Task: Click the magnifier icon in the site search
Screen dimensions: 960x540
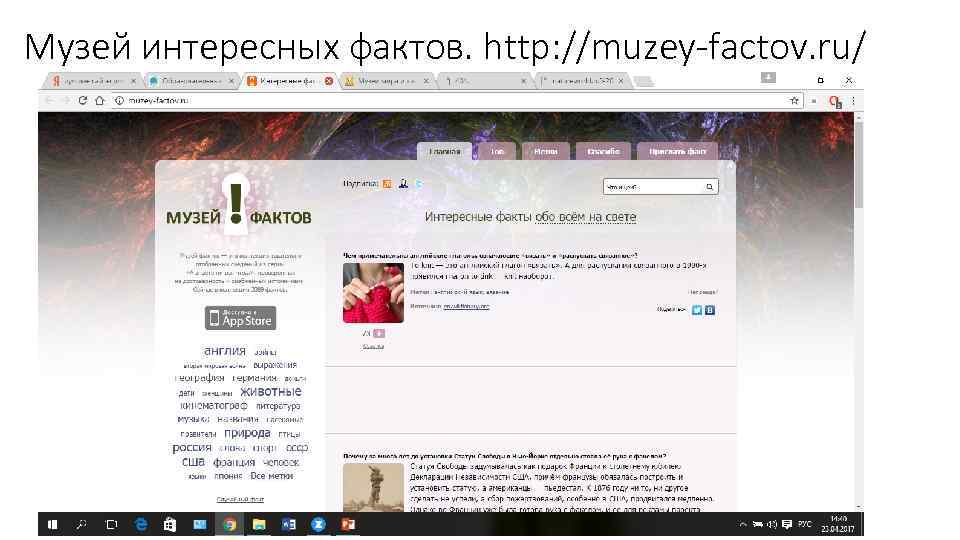Action: pyautogui.click(x=710, y=187)
